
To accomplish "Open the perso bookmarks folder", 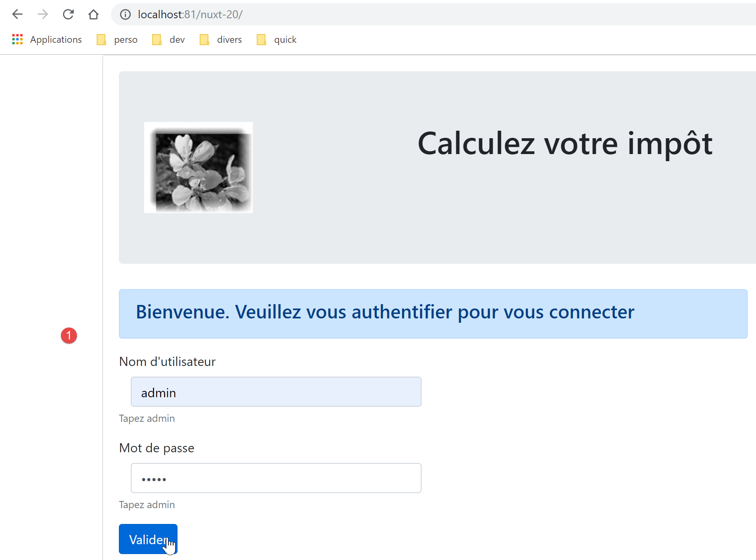I will click(117, 40).
